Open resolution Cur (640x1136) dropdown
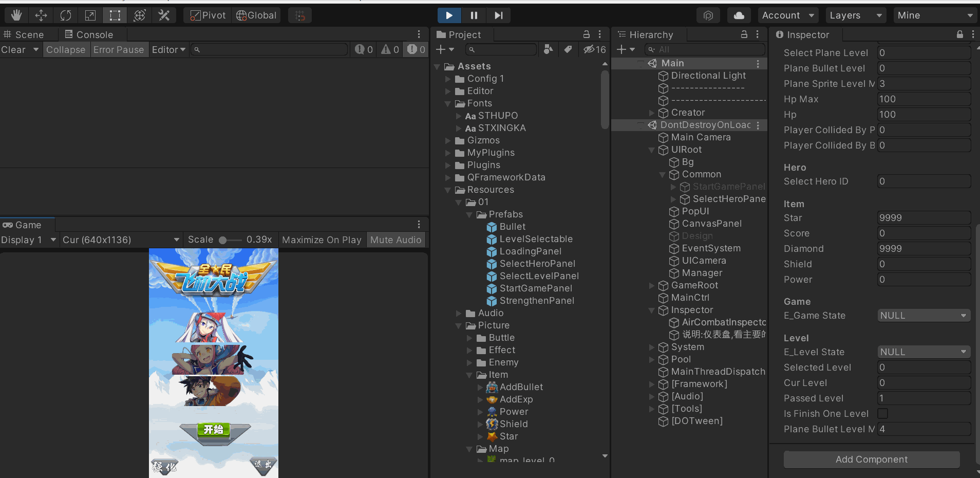The image size is (980, 478). click(121, 240)
